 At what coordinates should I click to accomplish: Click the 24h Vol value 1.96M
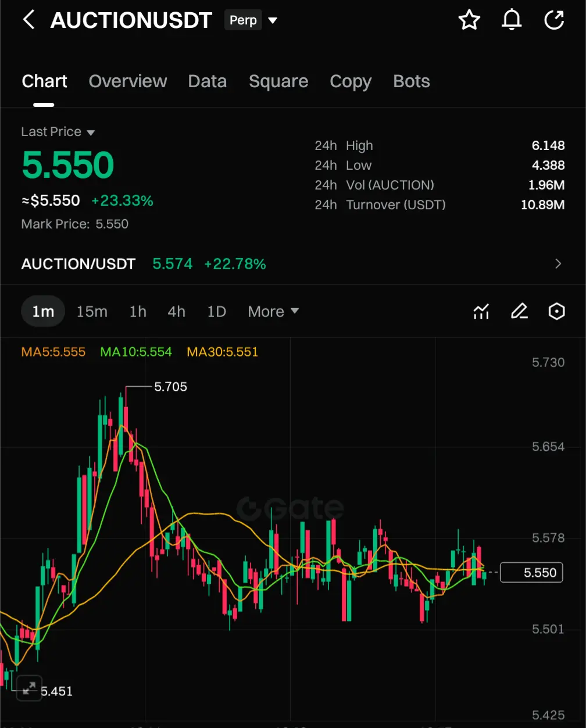[546, 185]
